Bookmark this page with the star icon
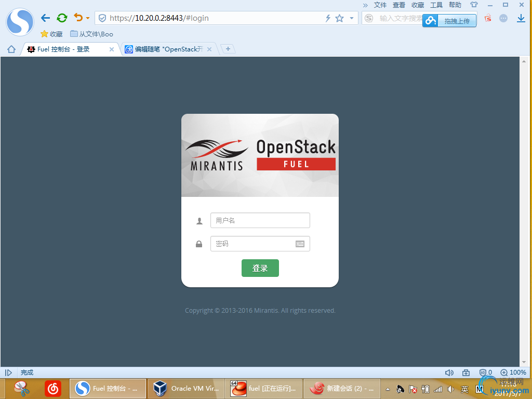Image resolution: width=532 pixels, height=399 pixels. tap(339, 18)
